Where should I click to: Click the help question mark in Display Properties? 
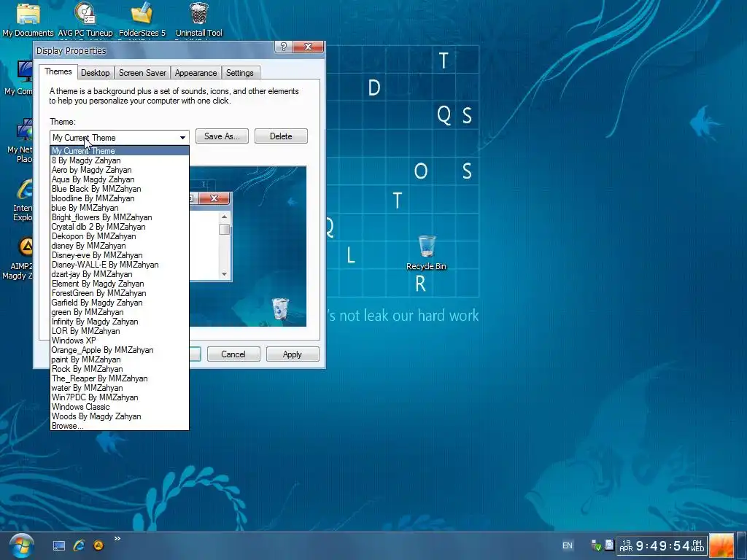click(x=284, y=47)
